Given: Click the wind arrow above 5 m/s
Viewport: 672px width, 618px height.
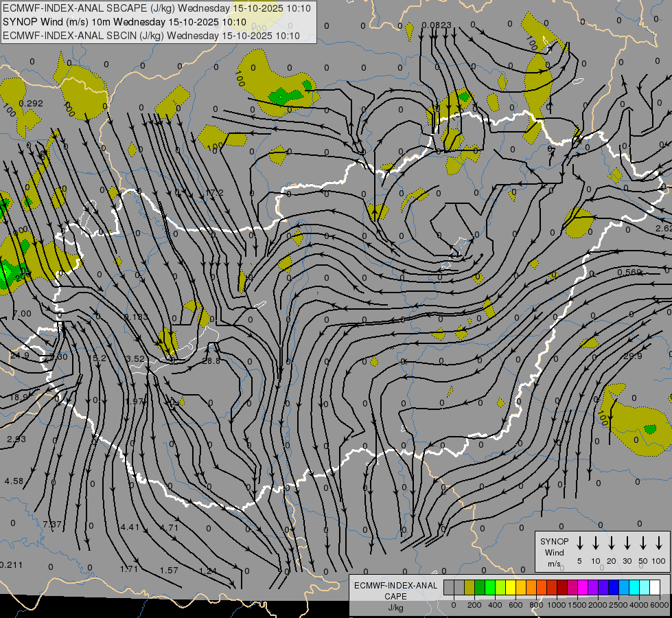Looking at the screenshot, I should (579, 543).
